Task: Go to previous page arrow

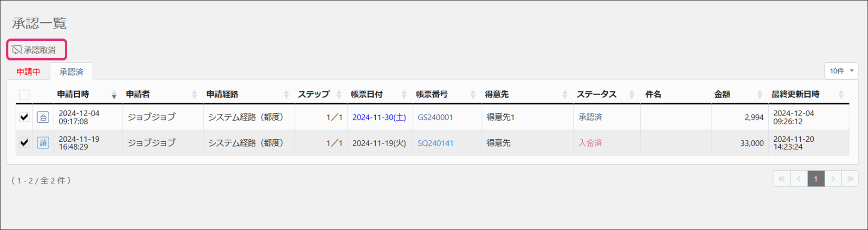Action: (x=798, y=179)
